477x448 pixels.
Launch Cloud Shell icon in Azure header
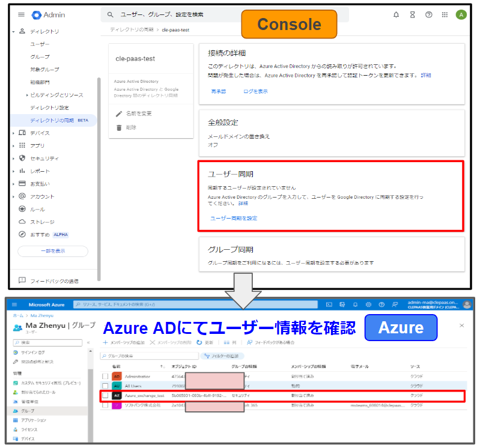click(329, 304)
